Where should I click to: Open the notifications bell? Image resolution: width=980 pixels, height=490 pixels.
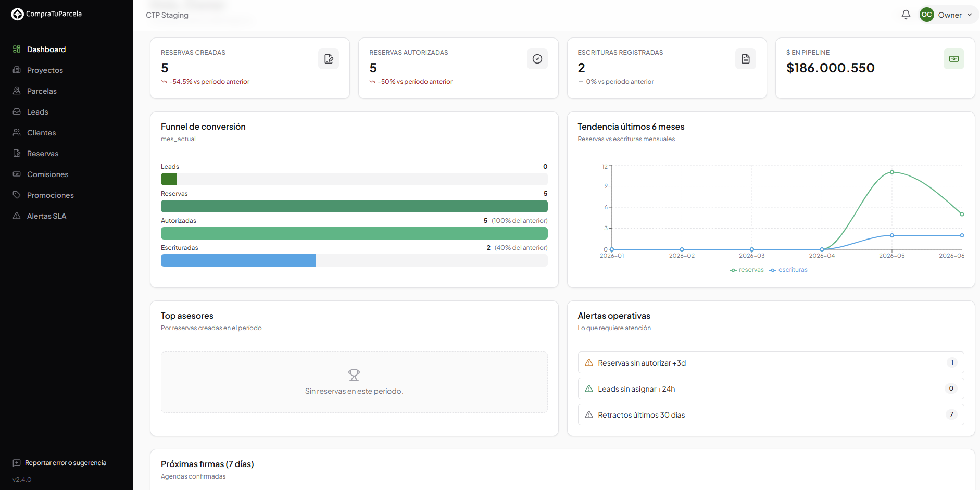tap(906, 15)
